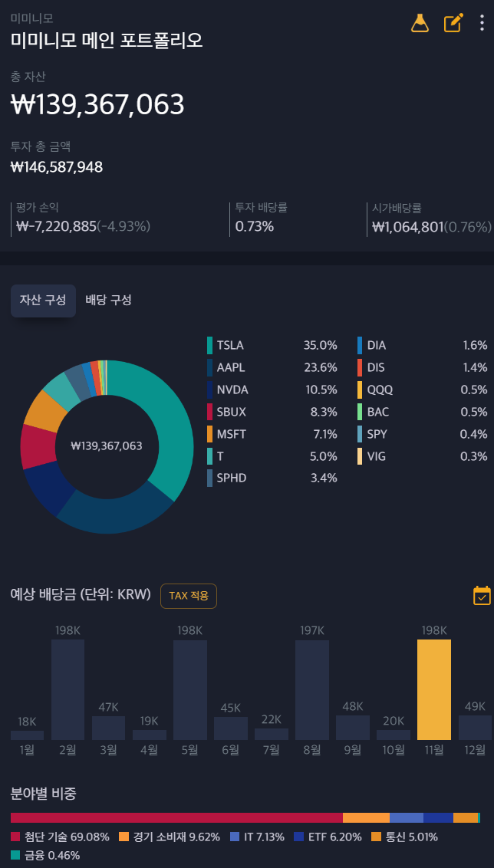
Task: Click the crimson 첨단 기술 sector bar segment
Action: [x=176, y=817]
